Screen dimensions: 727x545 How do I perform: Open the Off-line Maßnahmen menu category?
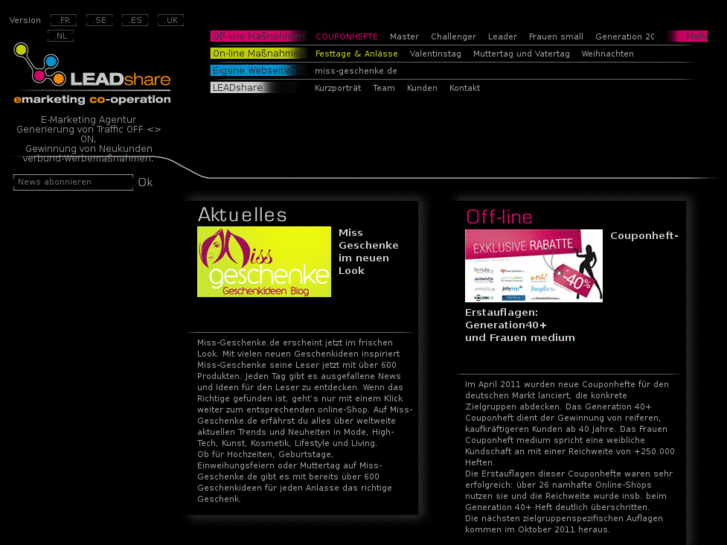(x=258, y=36)
